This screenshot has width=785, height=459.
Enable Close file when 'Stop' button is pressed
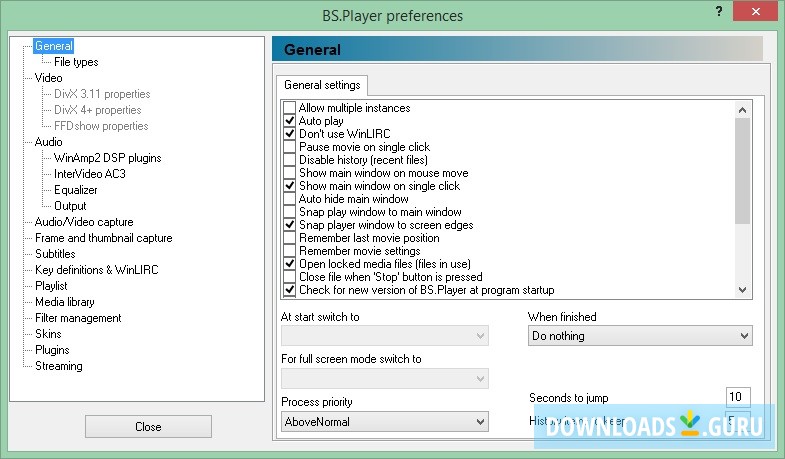(289, 277)
